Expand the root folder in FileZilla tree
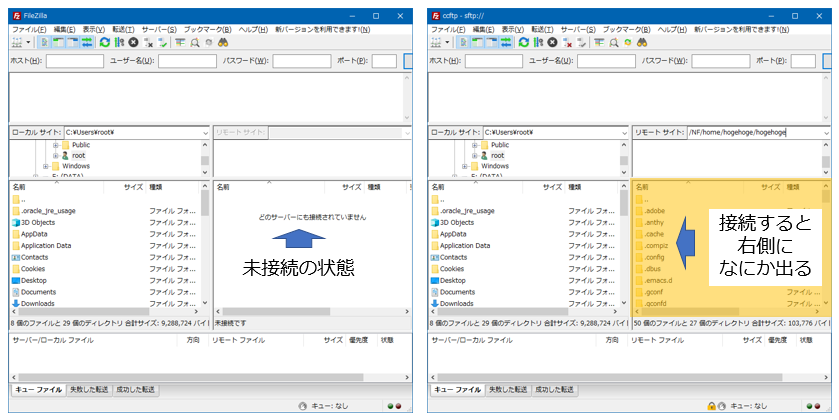The height and width of the screenshot is (420, 839). pos(56,156)
